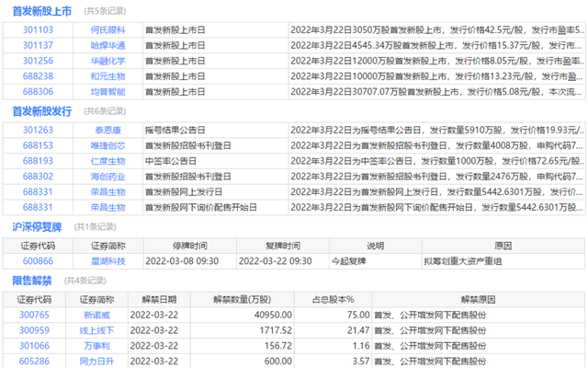Viewport: 588px width, 368px height.
Task: Click share percentage 3.57
Action: tap(361, 362)
